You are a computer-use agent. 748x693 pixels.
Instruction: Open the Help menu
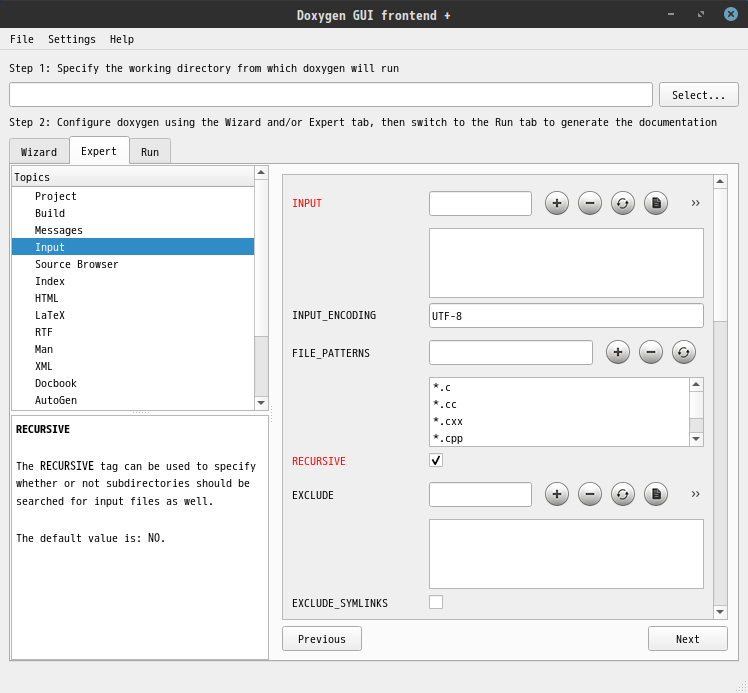(x=122, y=39)
